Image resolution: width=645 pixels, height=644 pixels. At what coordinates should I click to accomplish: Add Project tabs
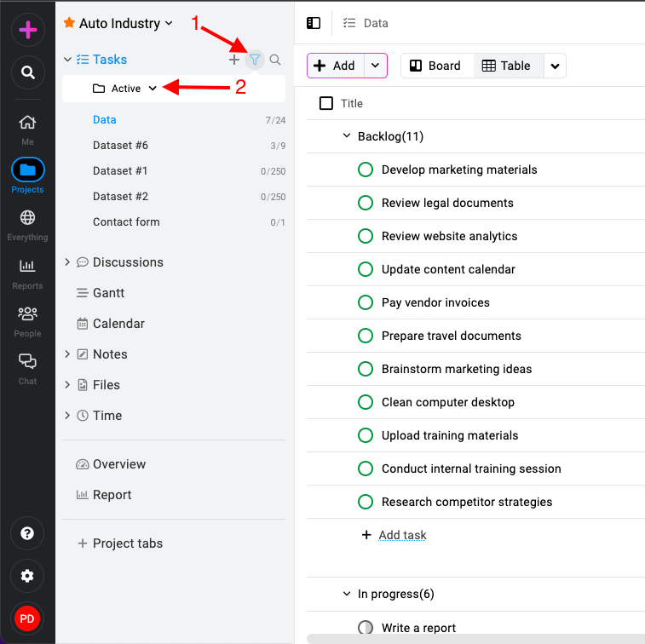[x=120, y=543]
